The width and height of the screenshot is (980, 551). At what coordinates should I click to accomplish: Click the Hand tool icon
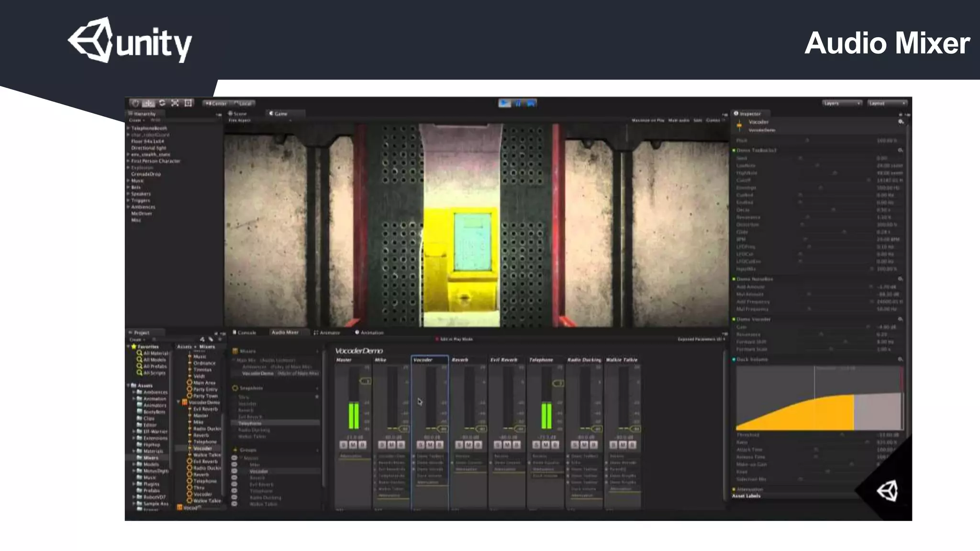[135, 103]
